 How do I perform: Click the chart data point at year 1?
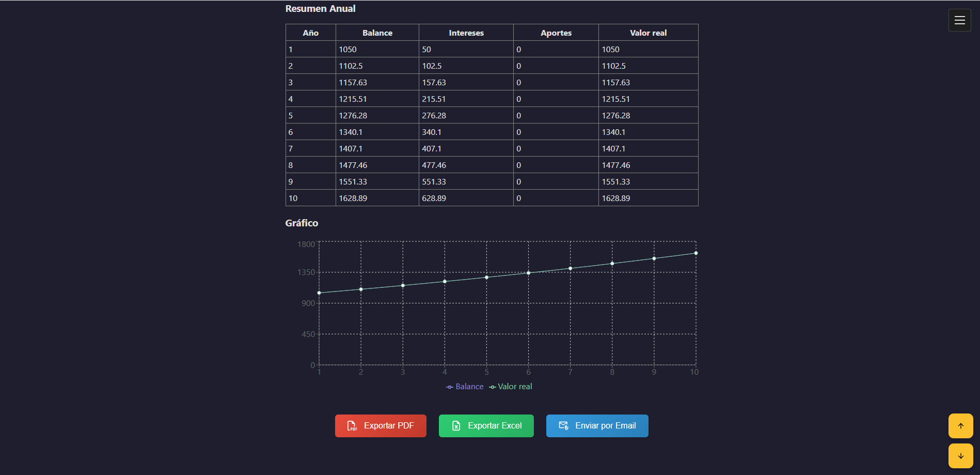coord(319,293)
